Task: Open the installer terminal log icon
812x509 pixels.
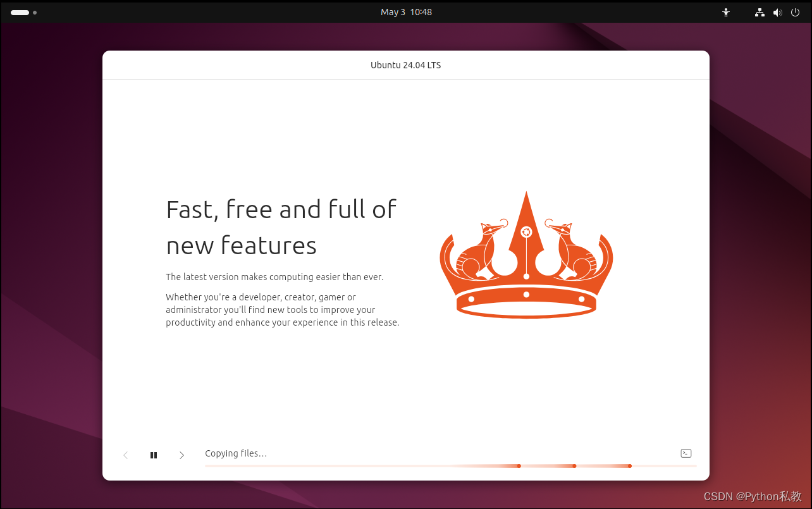Action: pyautogui.click(x=686, y=453)
